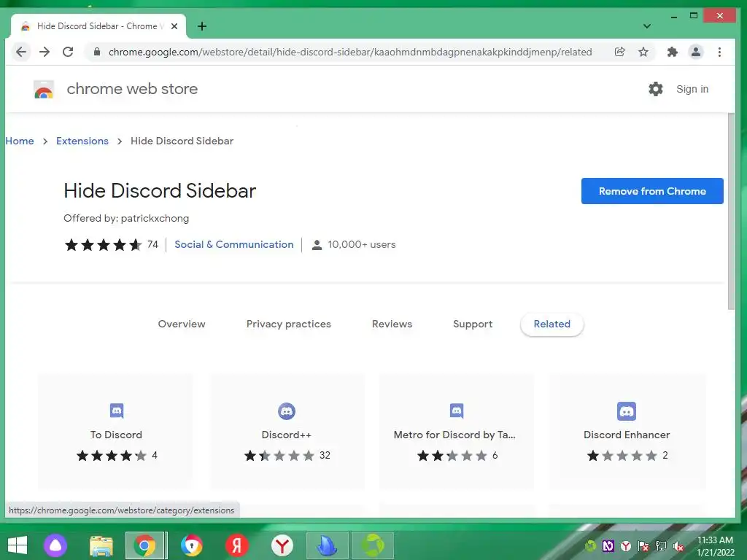Open the Chrome three-dot menu
This screenshot has width=747, height=560.
tap(719, 52)
